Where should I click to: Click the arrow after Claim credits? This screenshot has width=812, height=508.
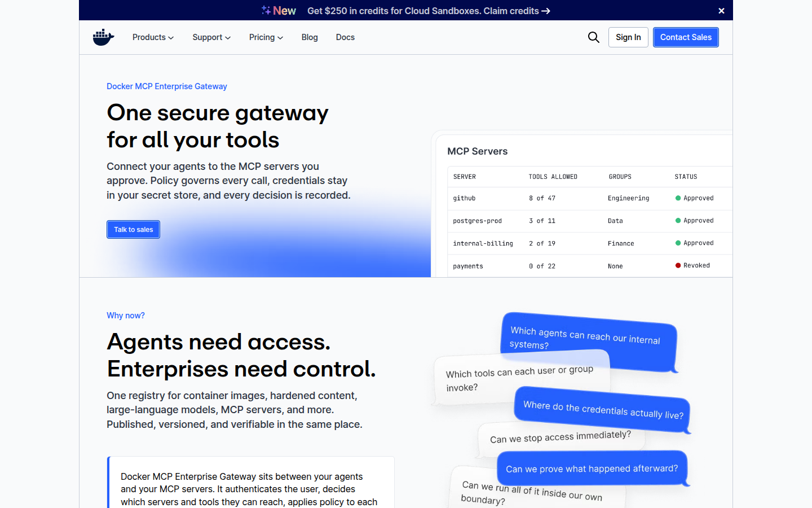546,11
